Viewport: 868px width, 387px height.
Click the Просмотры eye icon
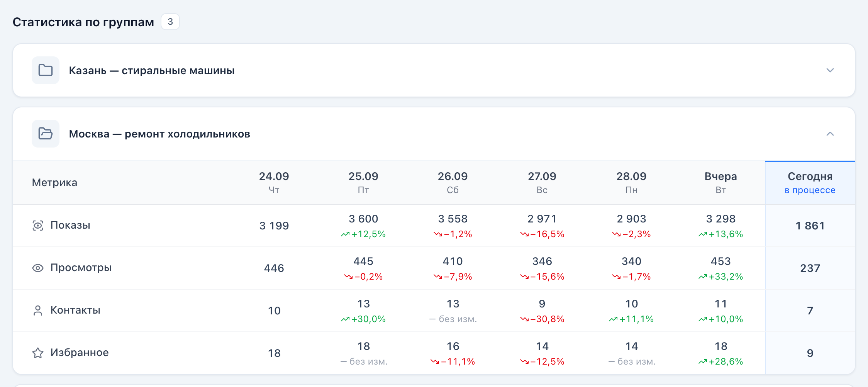[38, 268]
